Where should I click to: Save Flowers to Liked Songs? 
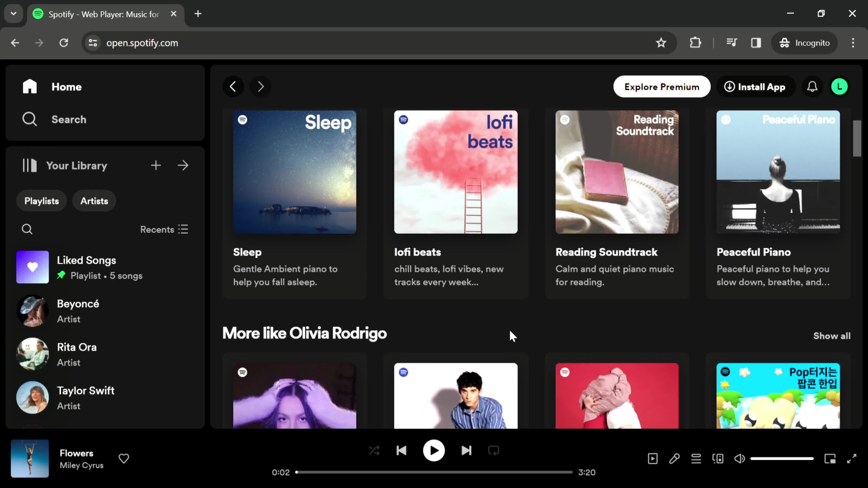[x=124, y=458]
